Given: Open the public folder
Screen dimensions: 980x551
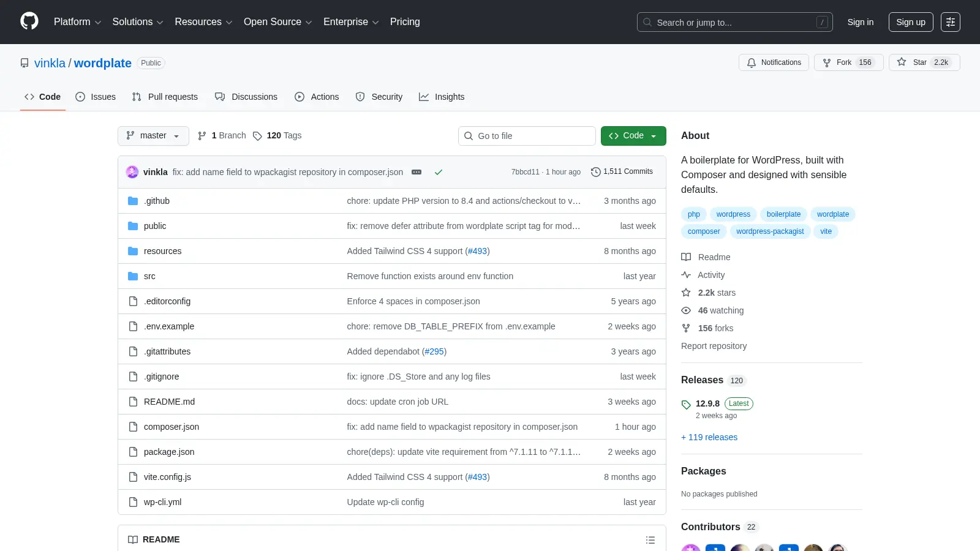Looking at the screenshot, I should (155, 226).
